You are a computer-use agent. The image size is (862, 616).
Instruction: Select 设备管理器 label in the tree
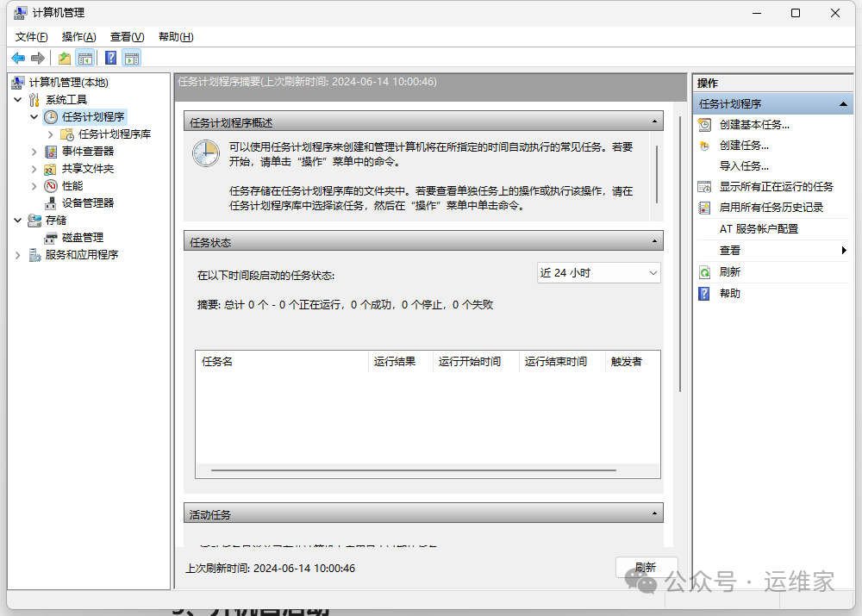(x=88, y=203)
